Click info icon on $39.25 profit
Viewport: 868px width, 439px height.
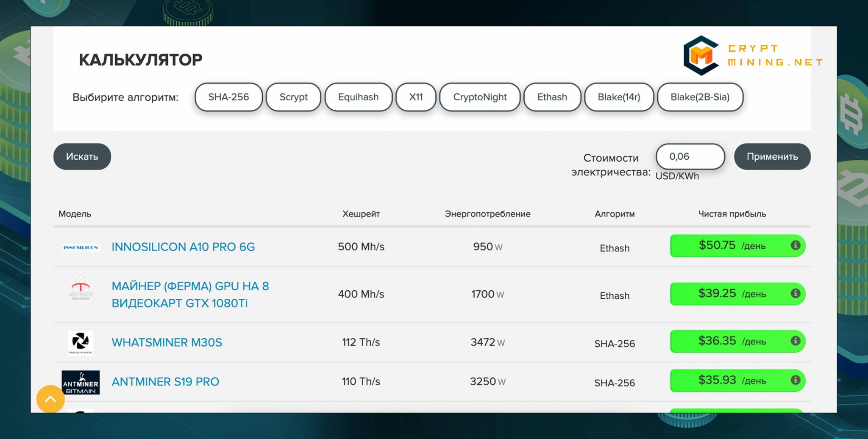(x=795, y=293)
